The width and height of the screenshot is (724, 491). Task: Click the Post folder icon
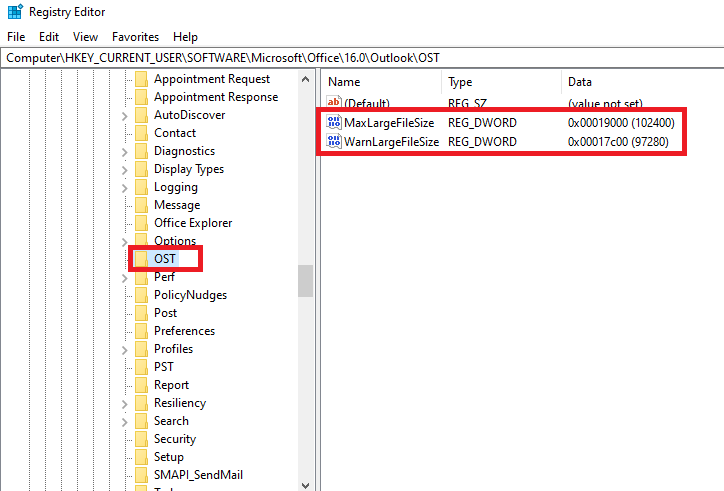141,313
